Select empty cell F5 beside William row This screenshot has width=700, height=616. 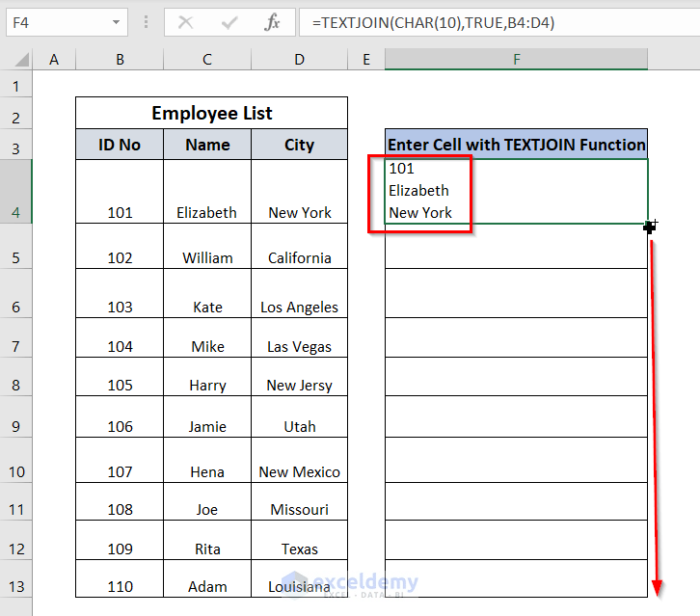pos(516,246)
